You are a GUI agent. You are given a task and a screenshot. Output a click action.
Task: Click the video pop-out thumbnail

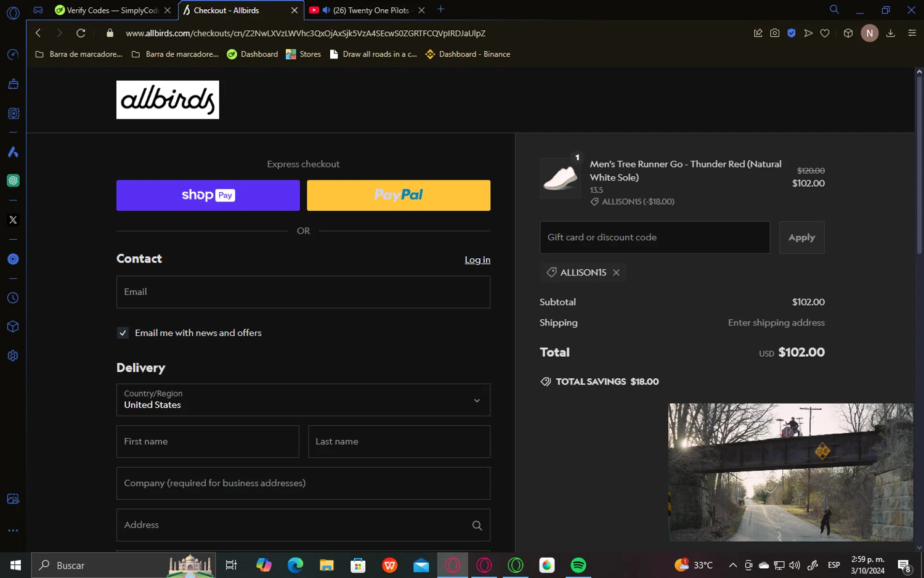coord(791,473)
